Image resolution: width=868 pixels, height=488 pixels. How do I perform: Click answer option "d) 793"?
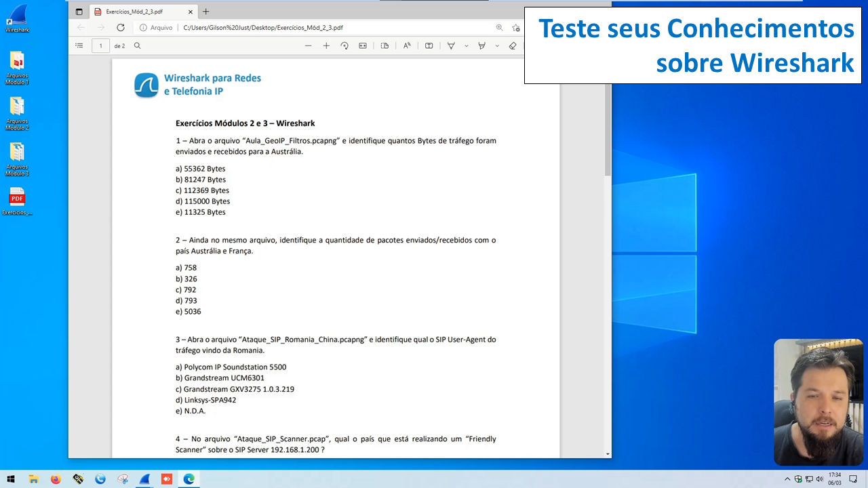tap(186, 301)
